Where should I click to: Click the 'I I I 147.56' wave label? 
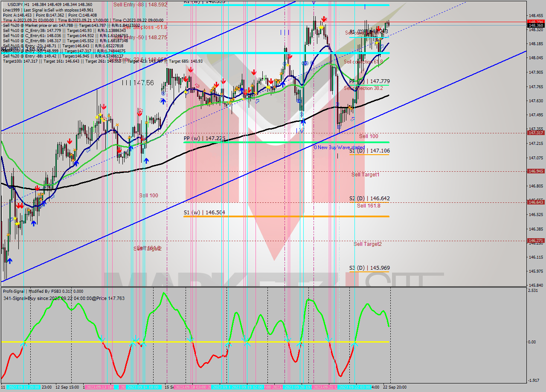(x=137, y=83)
